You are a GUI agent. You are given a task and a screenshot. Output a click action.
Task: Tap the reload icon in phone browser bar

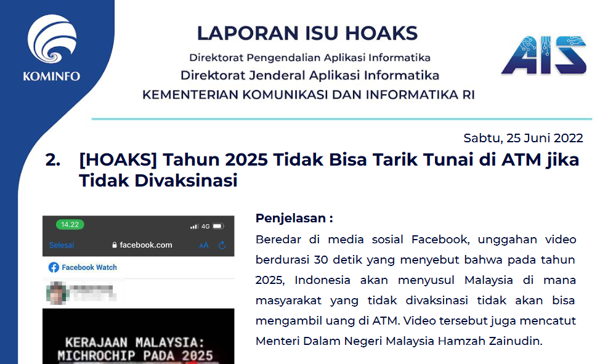coord(222,245)
